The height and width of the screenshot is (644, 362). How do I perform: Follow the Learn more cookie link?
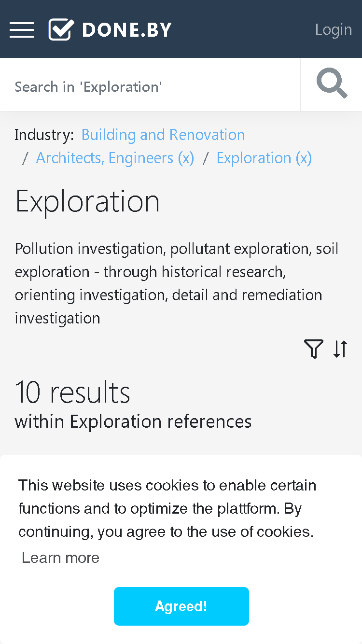click(61, 558)
